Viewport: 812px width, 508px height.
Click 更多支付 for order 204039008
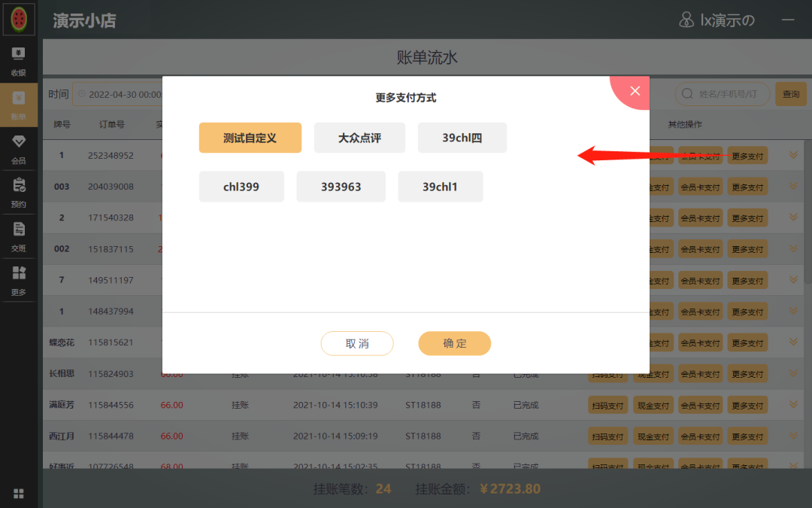[747, 187]
